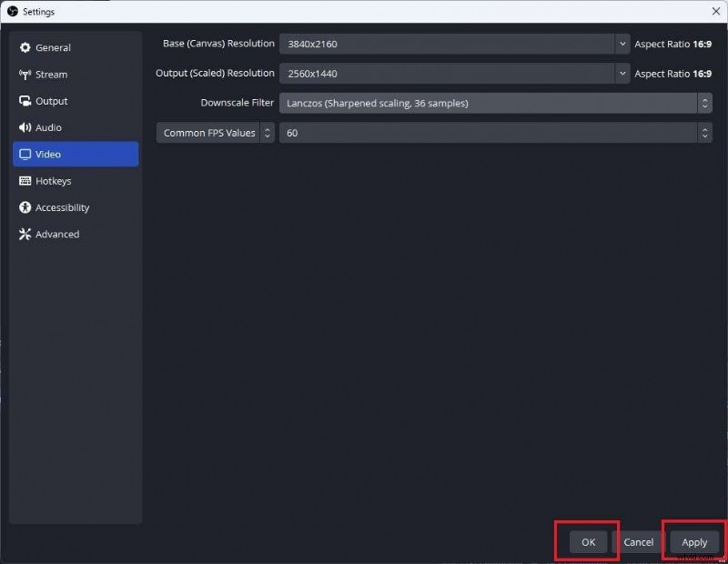Image resolution: width=728 pixels, height=564 pixels.
Task: Click the Accessibility person icon
Action: click(x=24, y=207)
